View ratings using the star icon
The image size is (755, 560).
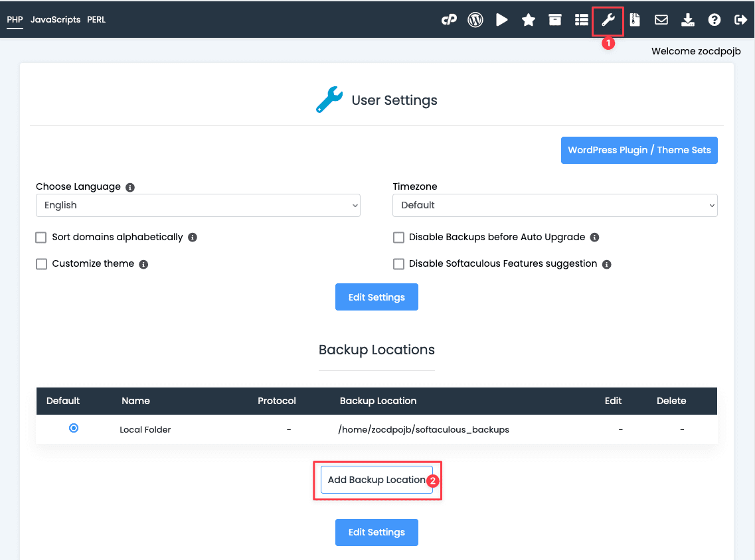tap(529, 19)
